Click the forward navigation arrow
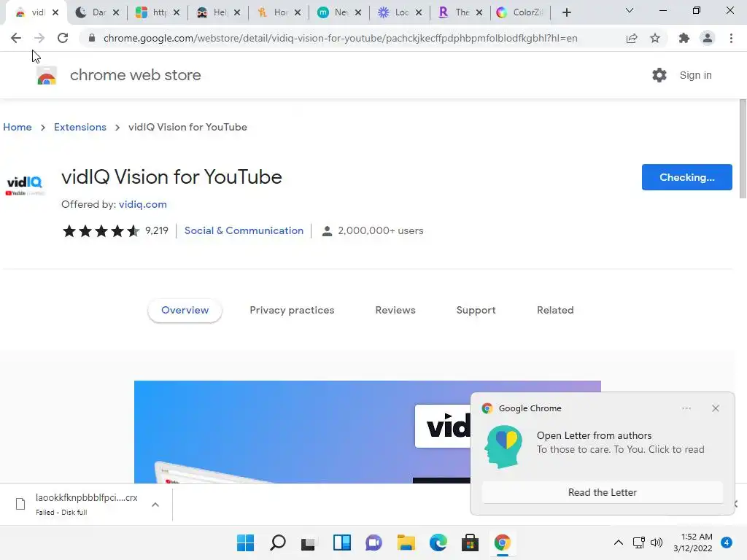 [39, 38]
